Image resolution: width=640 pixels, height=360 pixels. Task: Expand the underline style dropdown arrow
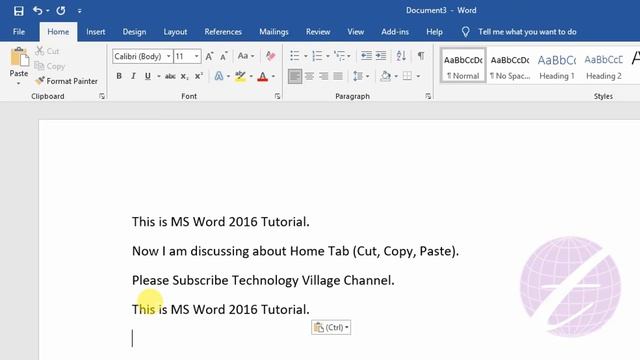[x=158, y=76]
